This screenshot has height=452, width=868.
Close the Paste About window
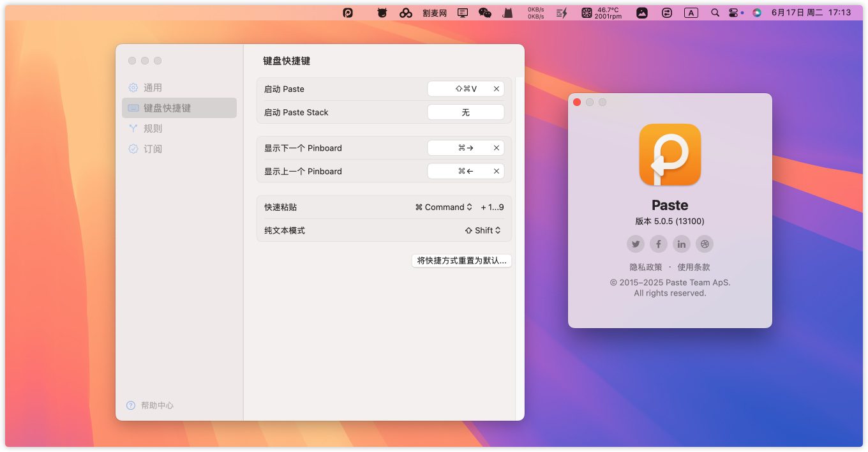click(577, 102)
